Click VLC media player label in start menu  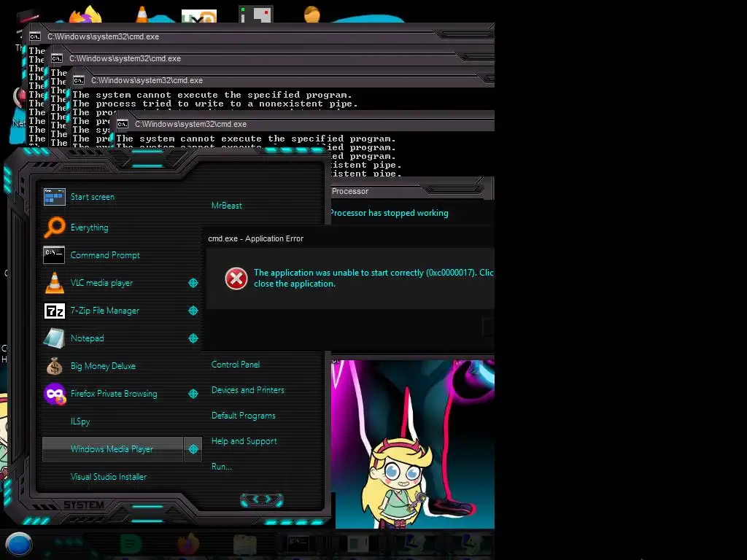[x=101, y=283]
